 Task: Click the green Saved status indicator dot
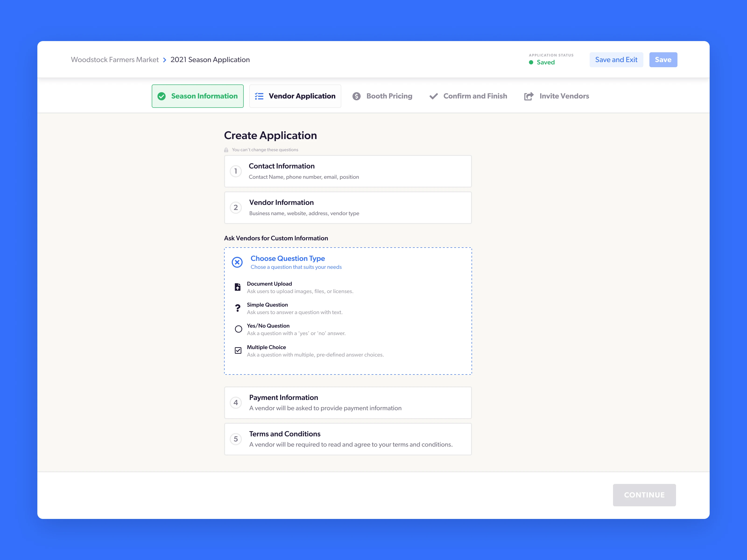coord(531,62)
